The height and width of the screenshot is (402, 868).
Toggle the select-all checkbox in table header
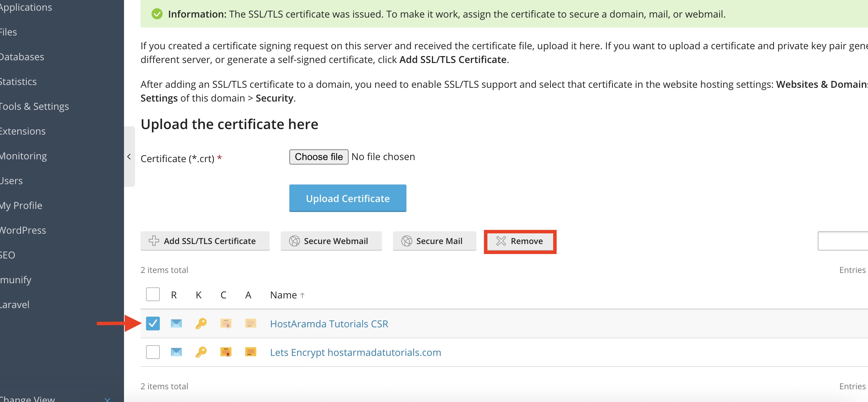153,294
